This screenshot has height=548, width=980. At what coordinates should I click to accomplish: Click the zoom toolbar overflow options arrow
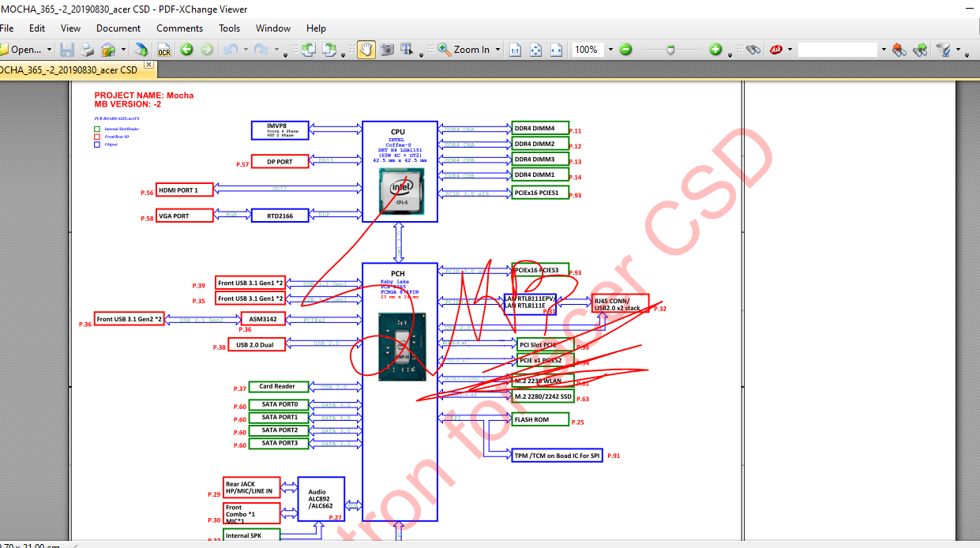point(729,54)
